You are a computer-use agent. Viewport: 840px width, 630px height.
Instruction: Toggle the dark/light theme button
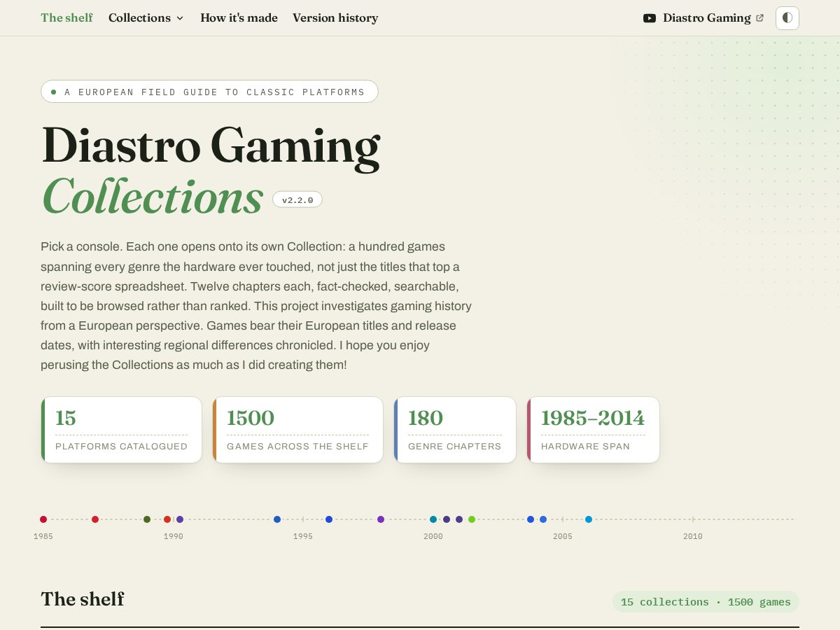coord(787,18)
